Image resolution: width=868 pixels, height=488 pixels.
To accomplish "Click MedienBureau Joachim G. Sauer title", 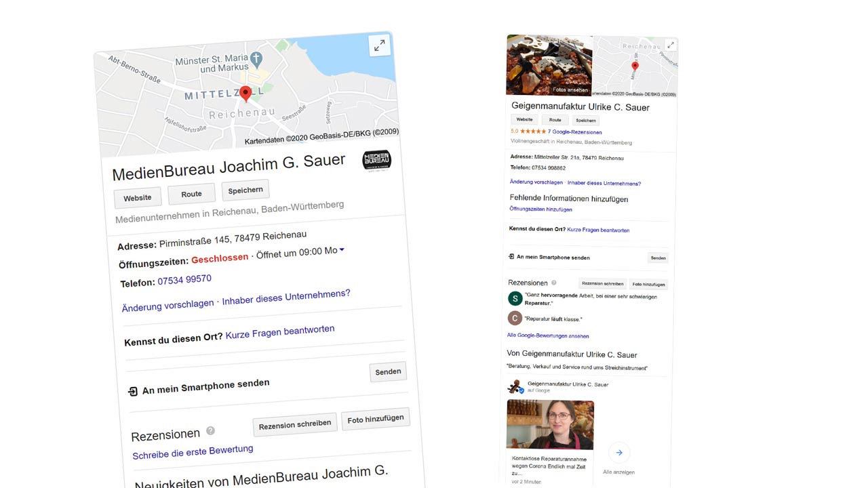I will click(x=229, y=166).
